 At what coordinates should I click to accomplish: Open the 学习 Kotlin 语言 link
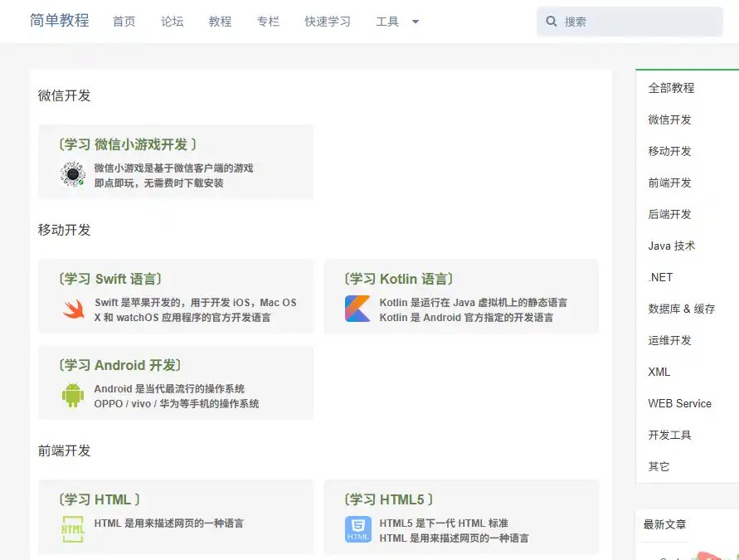399,279
